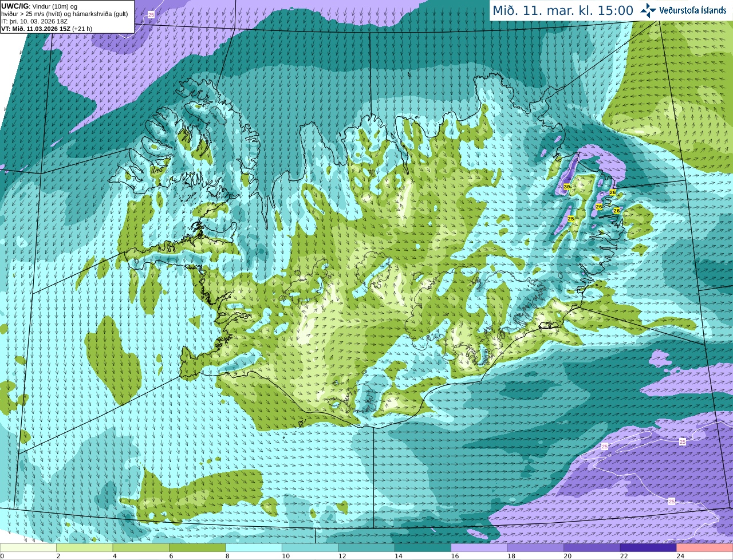Pick the light teal 10–12 m/s legend swatch

tap(310, 548)
